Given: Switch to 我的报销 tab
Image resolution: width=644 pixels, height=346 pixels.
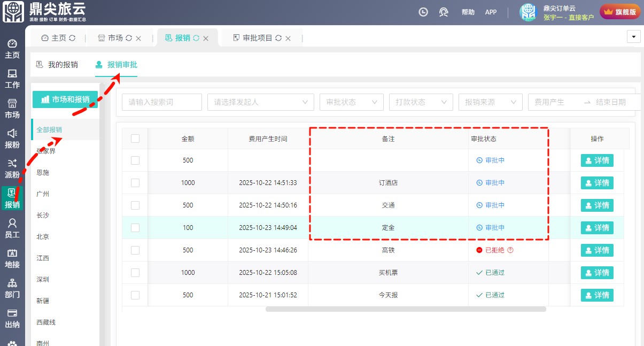Looking at the screenshot, I should [57, 65].
